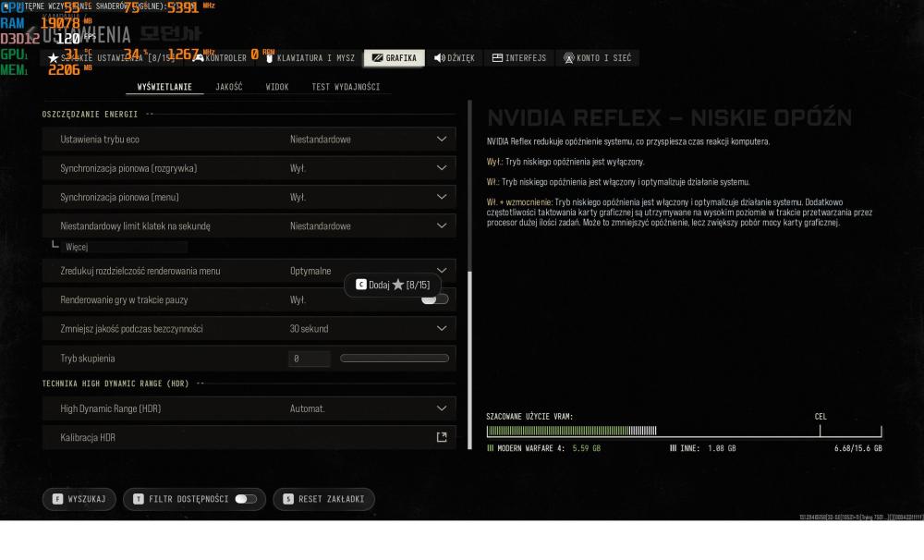Viewport: 924px width, 560px height.
Task: Click the Modern Warfare 4: 5.59 GB label
Action: 543,448
